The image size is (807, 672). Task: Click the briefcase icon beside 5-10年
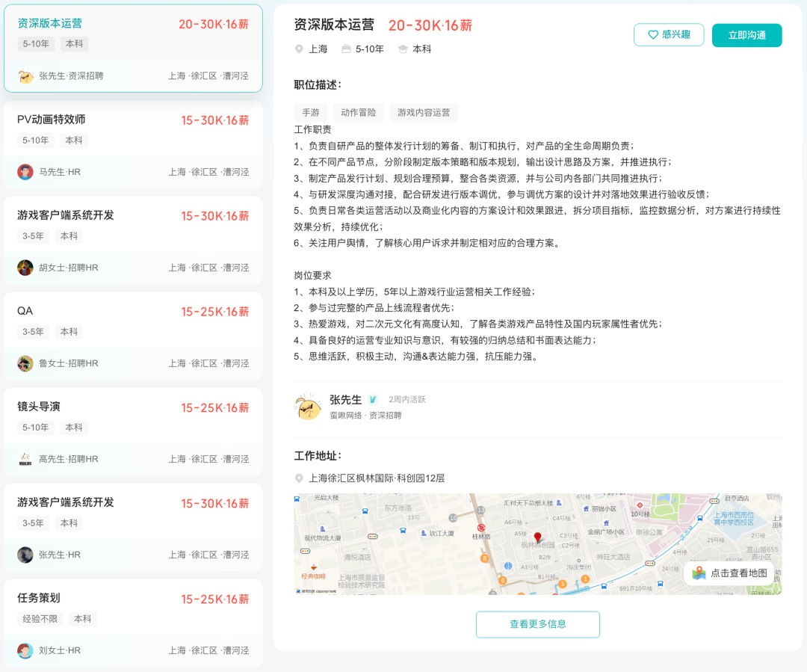point(347,49)
